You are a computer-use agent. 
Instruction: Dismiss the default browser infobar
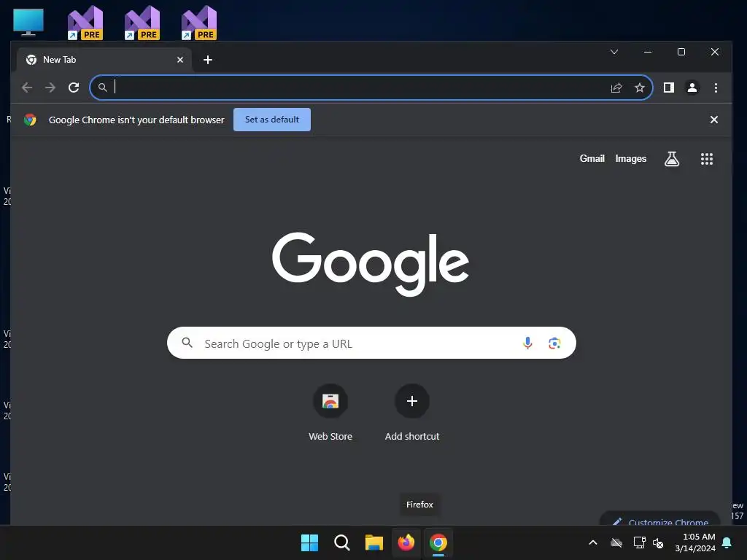pos(713,120)
